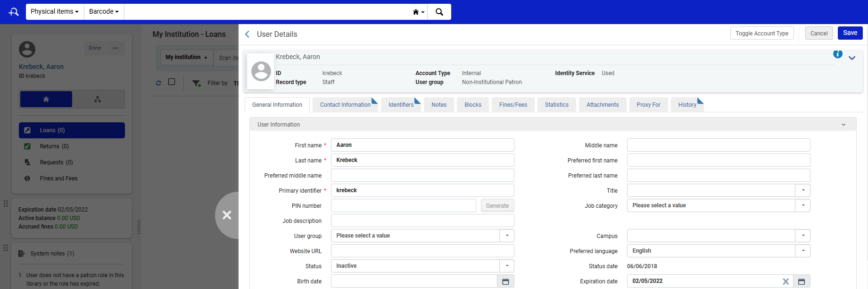Switch to the Contact Information tab
This screenshot has height=289, width=868.
345,105
